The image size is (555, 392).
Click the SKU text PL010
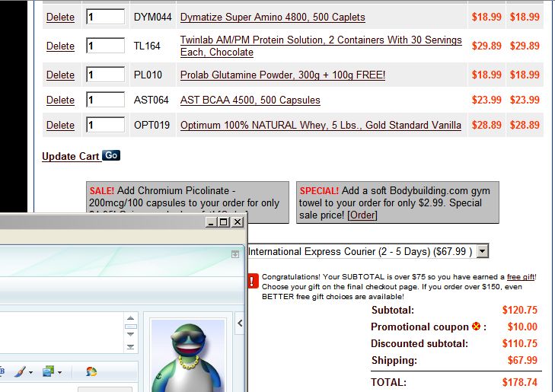[x=148, y=75]
